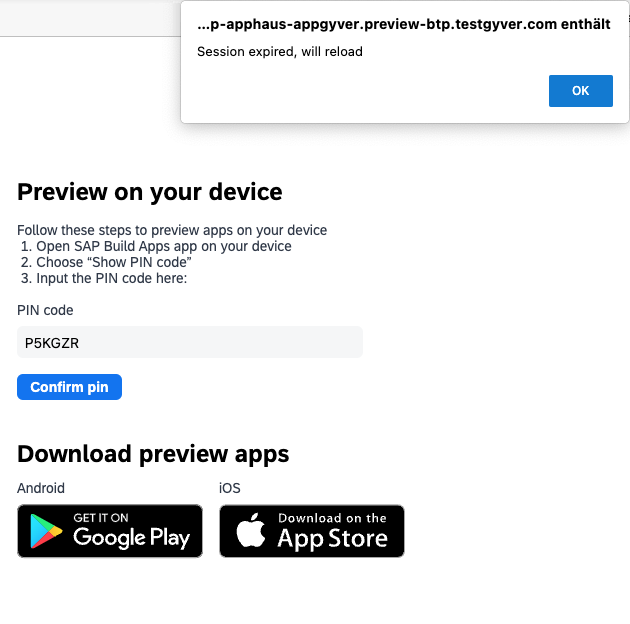This screenshot has height=624, width=630.
Task: Click the Confirm pin button
Action: pos(69,387)
